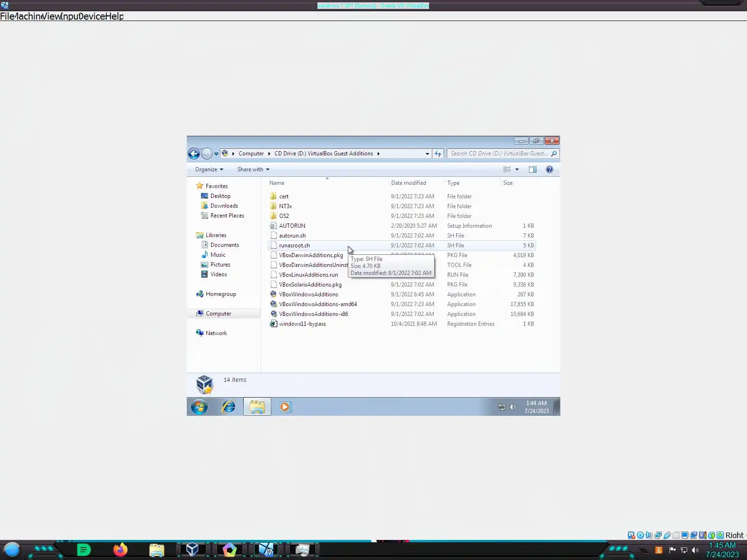Select the NT3x folder icon
This screenshot has height=560, width=747.
pos(274,206)
